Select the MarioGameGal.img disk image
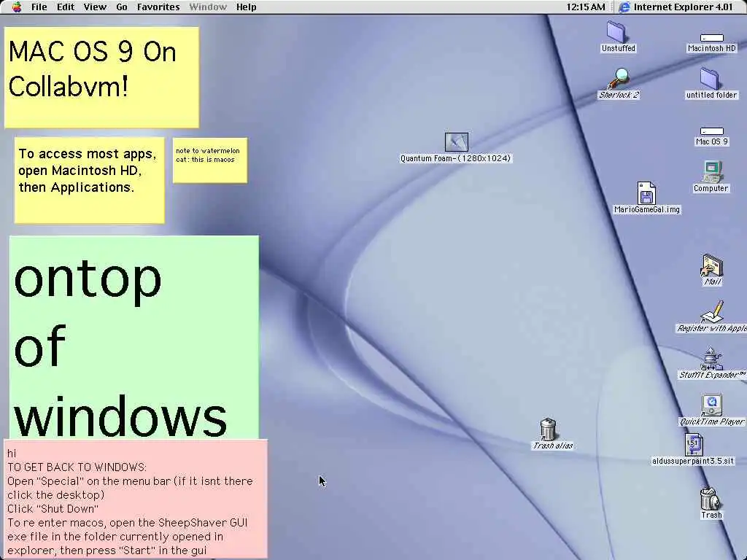This screenshot has height=560, width=747. click(x=646, y=192)
